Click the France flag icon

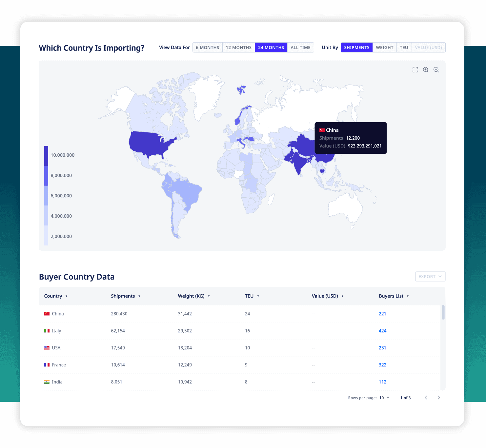(x=47, y=365)
